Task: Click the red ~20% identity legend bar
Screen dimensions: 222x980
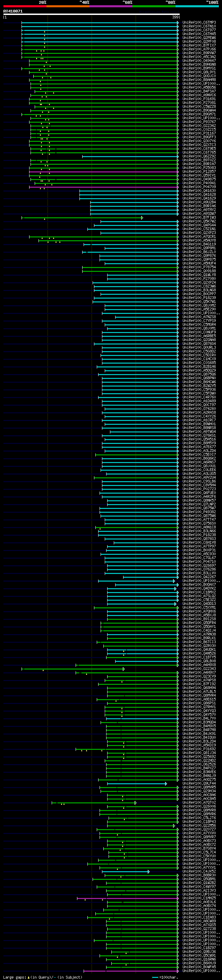Action: pyautogui.click(x=25, y=6)
